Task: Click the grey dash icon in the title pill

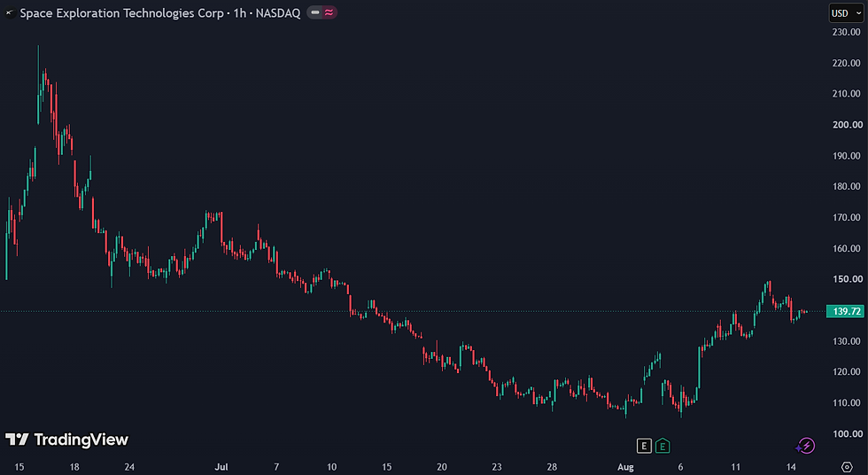Action: click(315, 12)
